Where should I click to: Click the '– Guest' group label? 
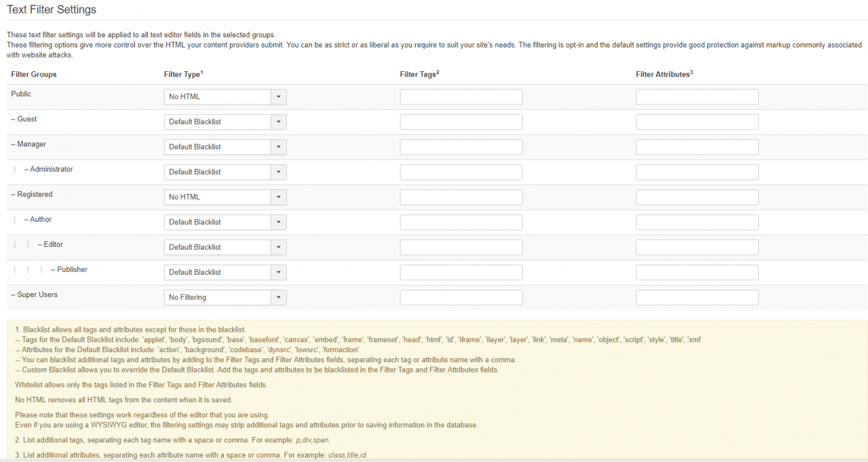pyautogui.click(x=24, y=119)
